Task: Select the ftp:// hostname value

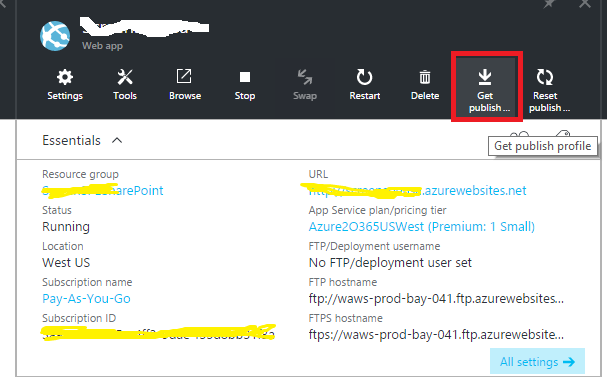Action: pos(436,298)
